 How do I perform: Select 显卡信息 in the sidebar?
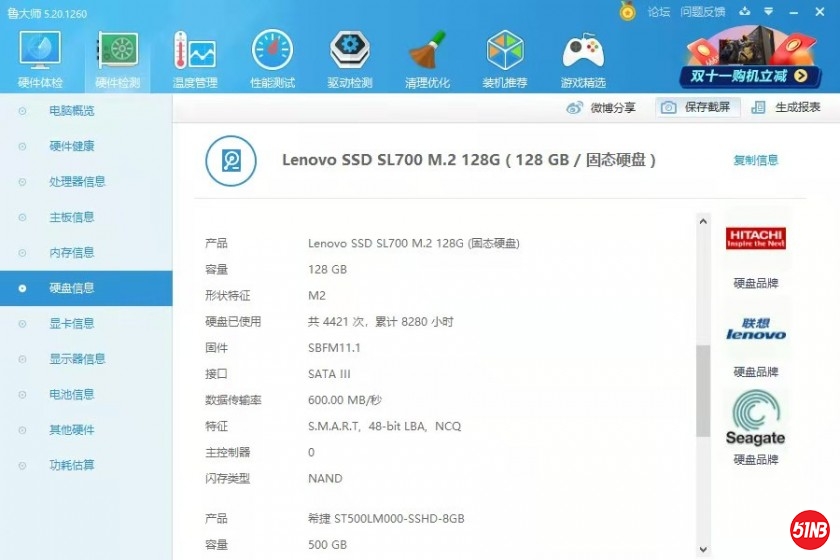tap(86, 324)
